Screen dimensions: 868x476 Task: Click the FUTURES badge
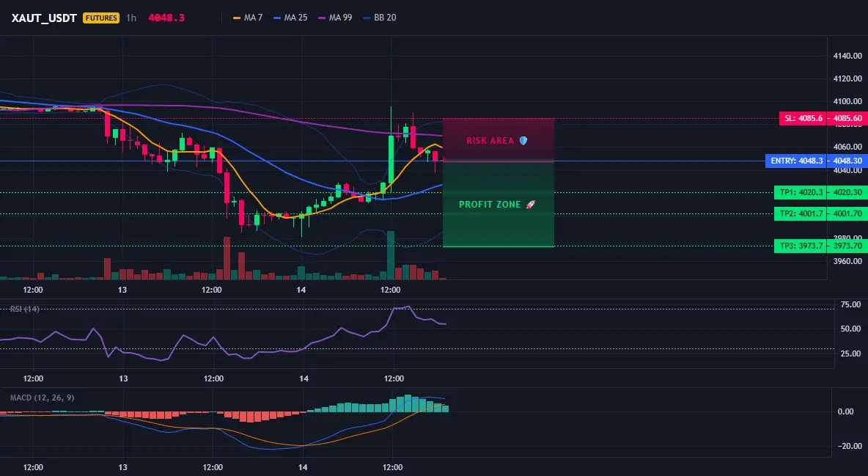(x=100, y=18)
